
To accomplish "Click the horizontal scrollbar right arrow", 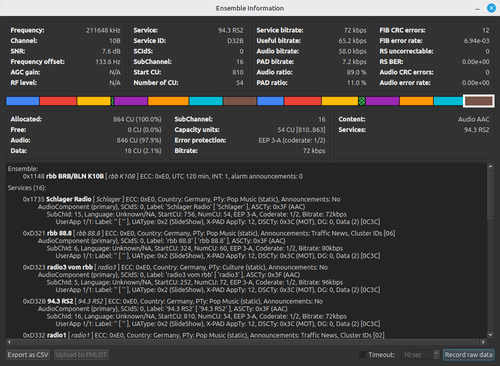I will click(x=483, y=342).
